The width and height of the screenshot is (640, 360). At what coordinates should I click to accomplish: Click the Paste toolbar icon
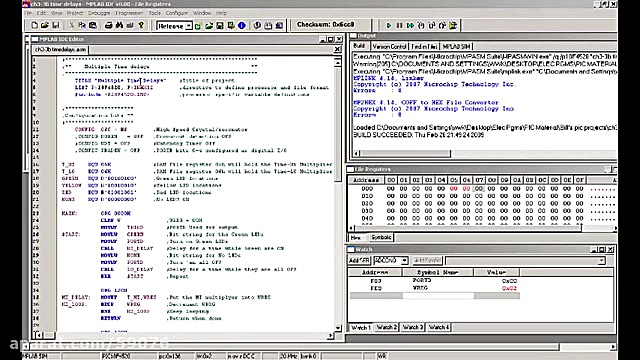(93, 25)
